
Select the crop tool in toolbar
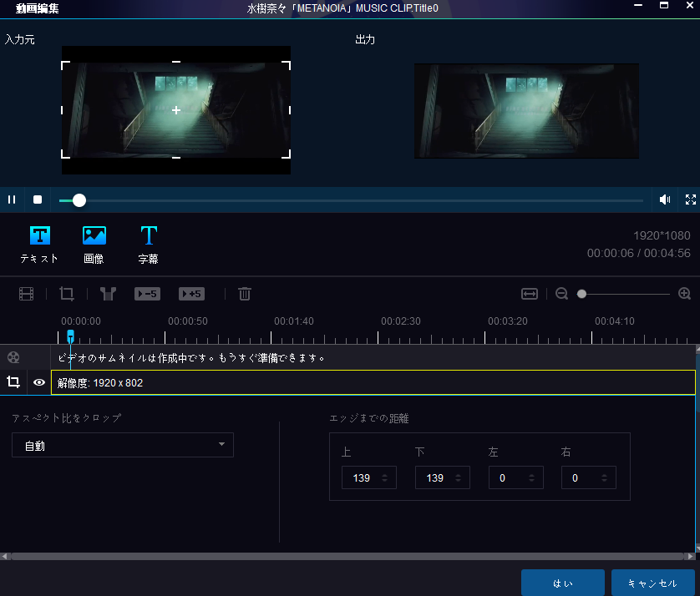(67, 294)
